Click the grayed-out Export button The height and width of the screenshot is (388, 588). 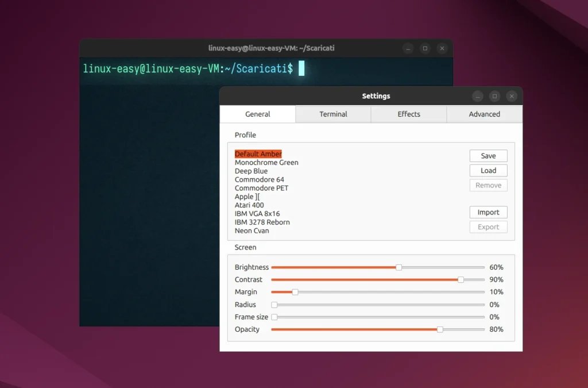(x=488, y=226)
